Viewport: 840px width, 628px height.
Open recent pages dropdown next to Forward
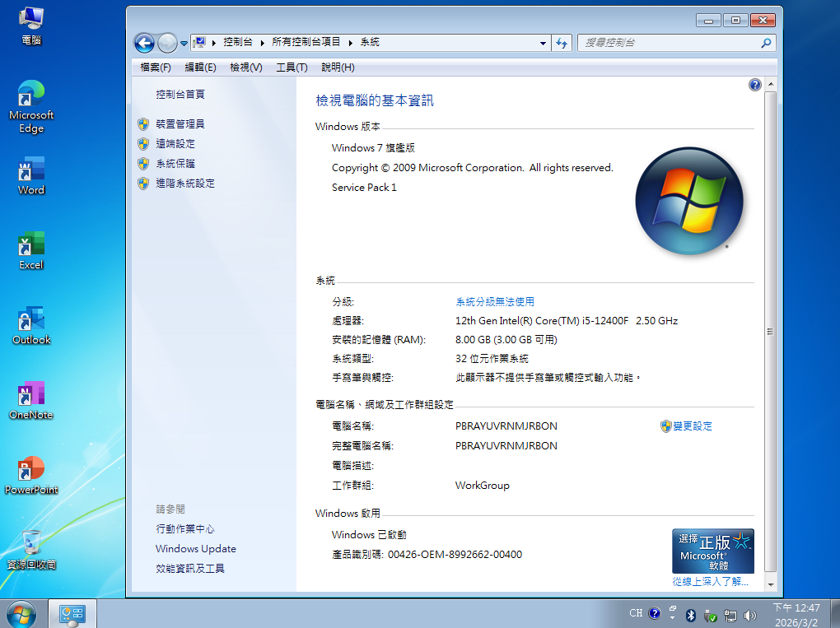pos(184,43)
